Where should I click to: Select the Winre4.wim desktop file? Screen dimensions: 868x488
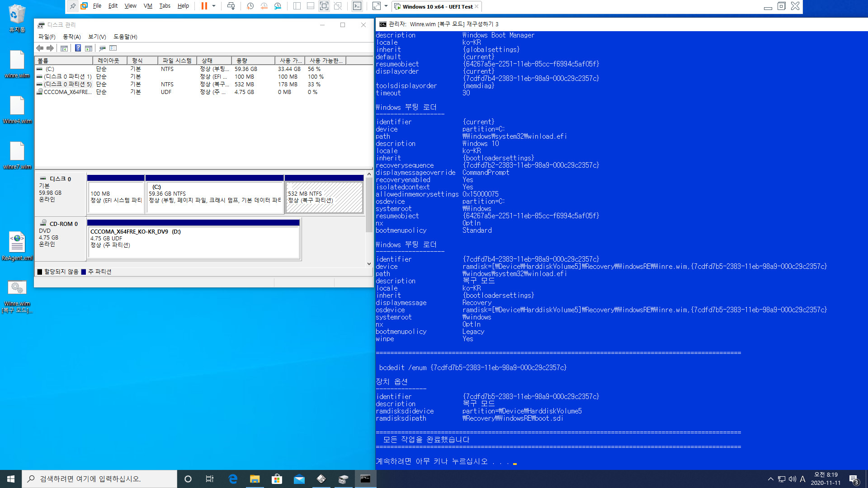click(17, 110)
